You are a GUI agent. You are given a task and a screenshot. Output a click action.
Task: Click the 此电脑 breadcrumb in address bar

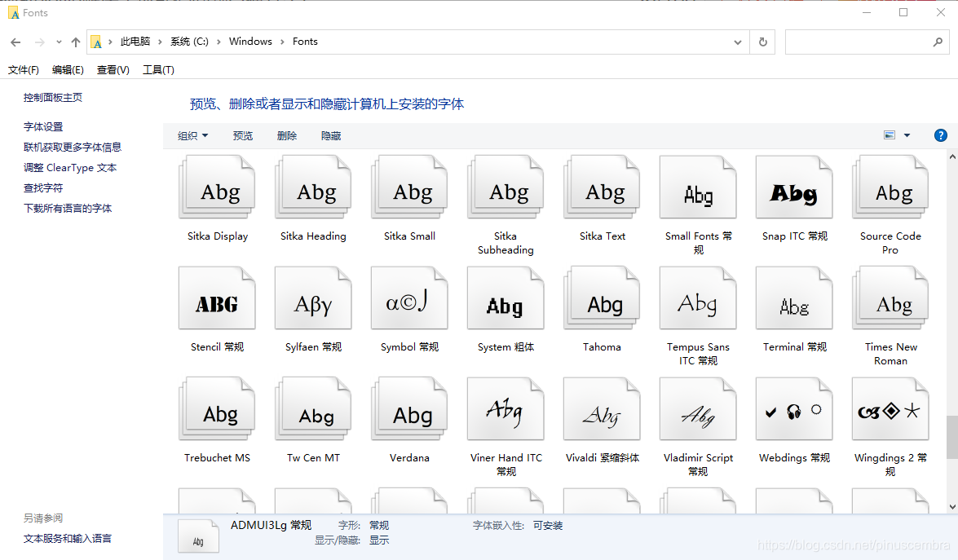135,42
